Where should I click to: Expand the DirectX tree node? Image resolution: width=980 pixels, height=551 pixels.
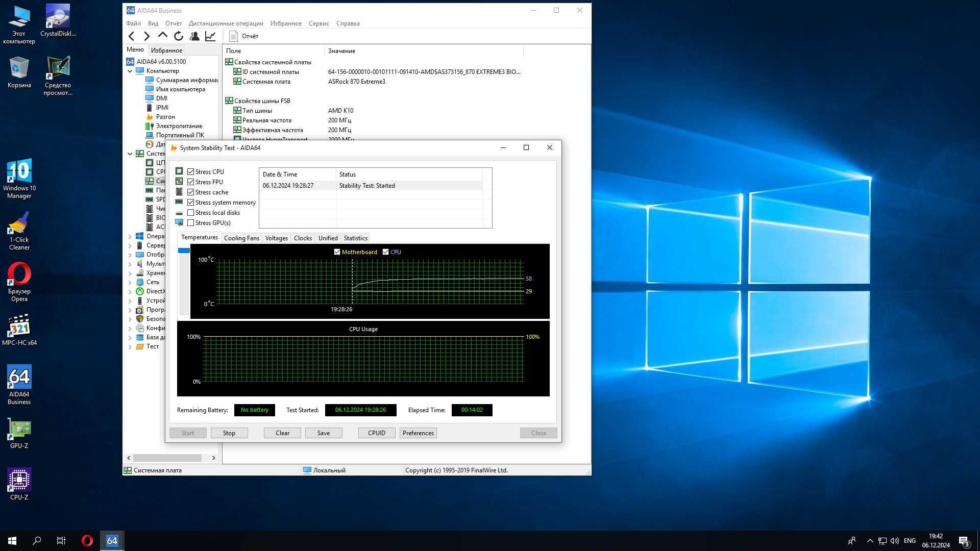(x=130, y=291)
